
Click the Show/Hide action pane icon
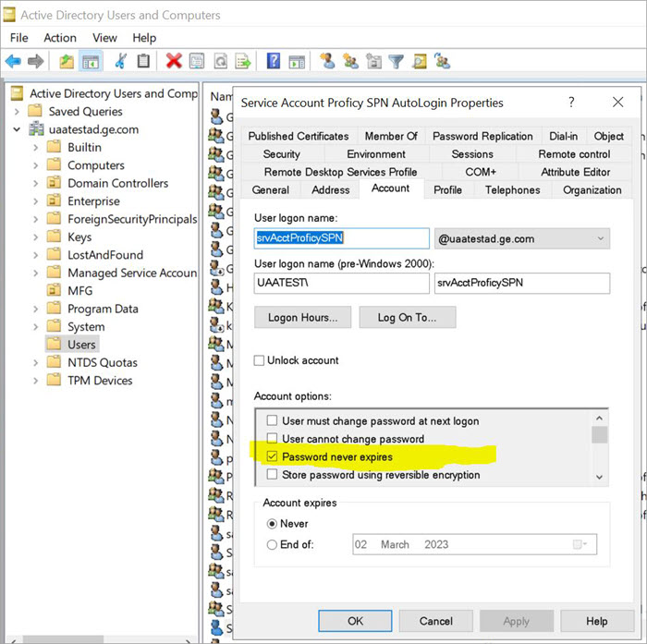[x=297, y=62]
